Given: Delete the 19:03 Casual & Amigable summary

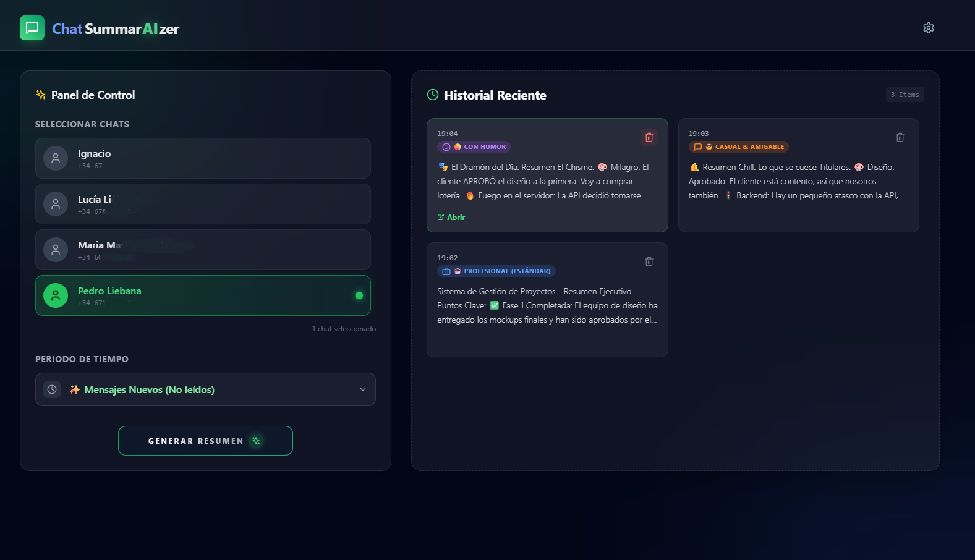Looking at the screenshot, I should pos(900,137).
